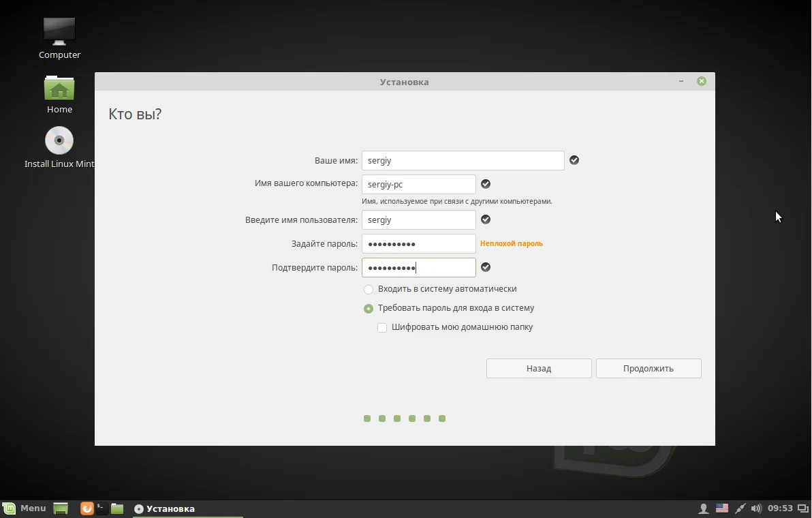Screen dimensions: 812x518
Task: Focus the Подтвердите пароль field
Action: 418,267
